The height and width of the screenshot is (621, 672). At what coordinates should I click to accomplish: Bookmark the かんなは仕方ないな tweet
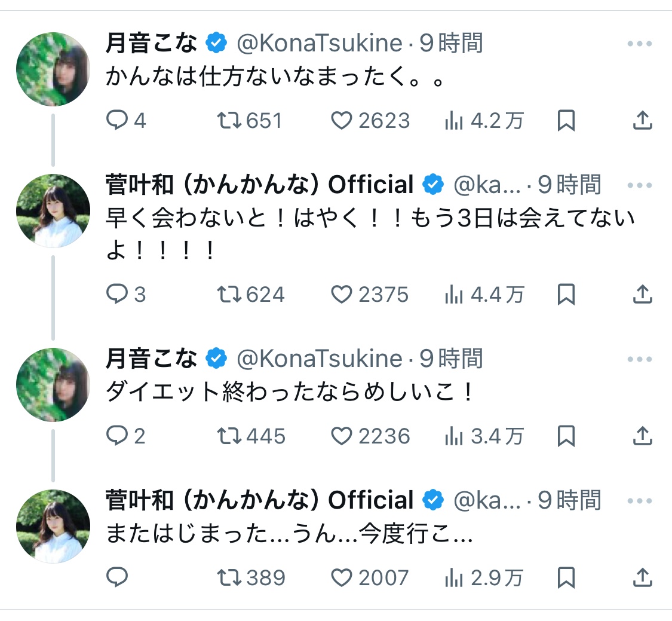[x=566, y=121]
